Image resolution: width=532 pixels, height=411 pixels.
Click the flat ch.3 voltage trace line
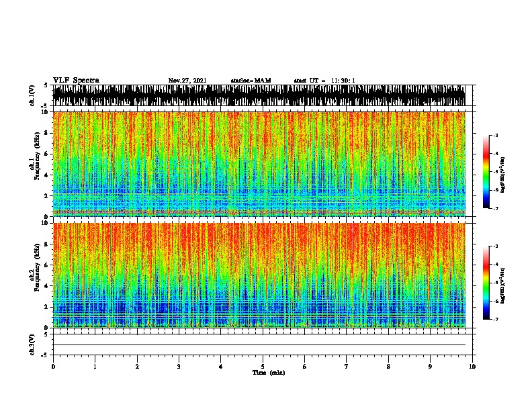(259, 345)
